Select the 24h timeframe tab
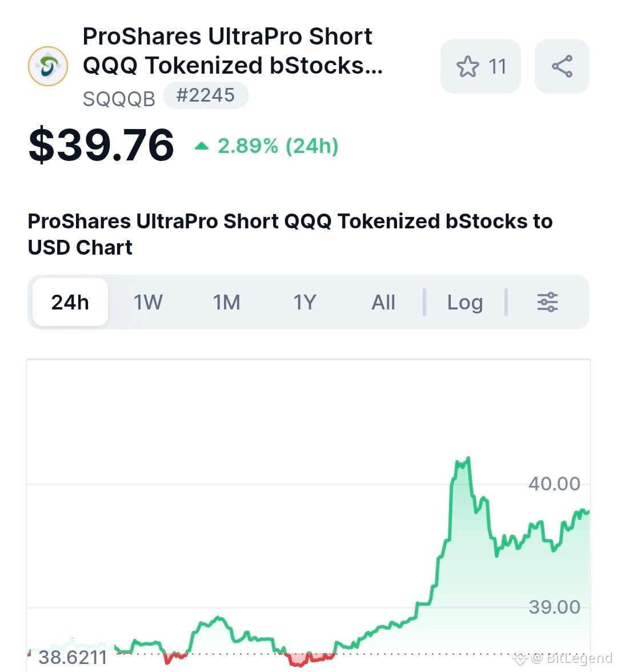Screen dimensions: 617x672 (x=70, y=302)
